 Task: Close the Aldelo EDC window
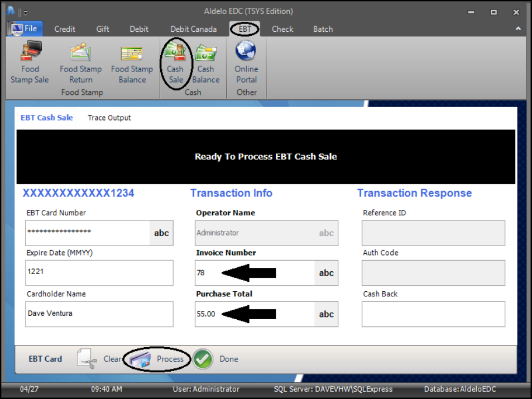pyautogui.click(x=516, y=12)
